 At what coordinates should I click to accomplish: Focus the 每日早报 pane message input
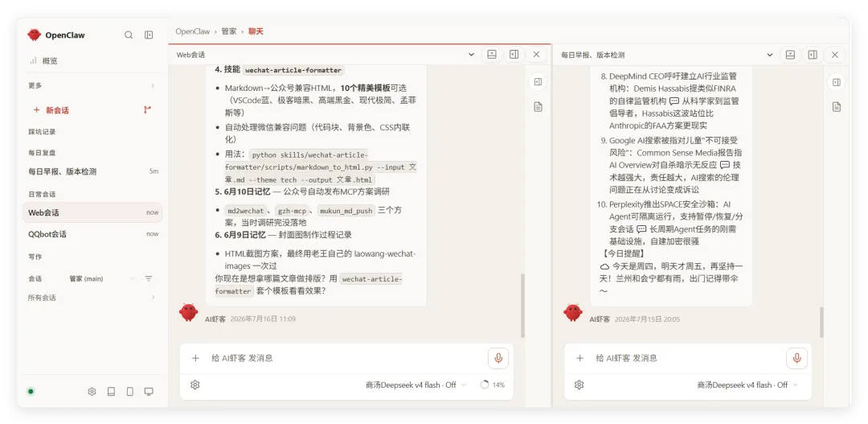click(x=686, y=358)
